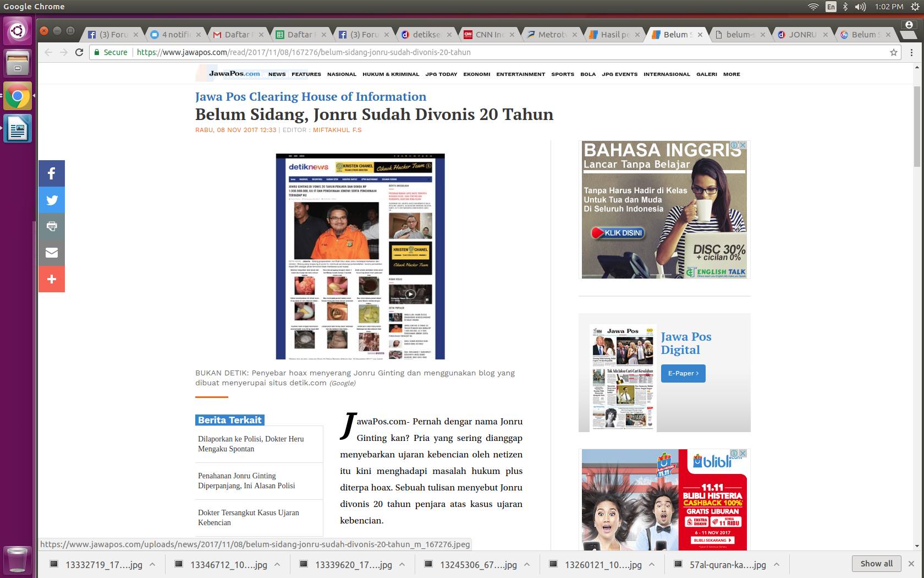Click the email share icon
924x578 pixels.
[52, 253]
